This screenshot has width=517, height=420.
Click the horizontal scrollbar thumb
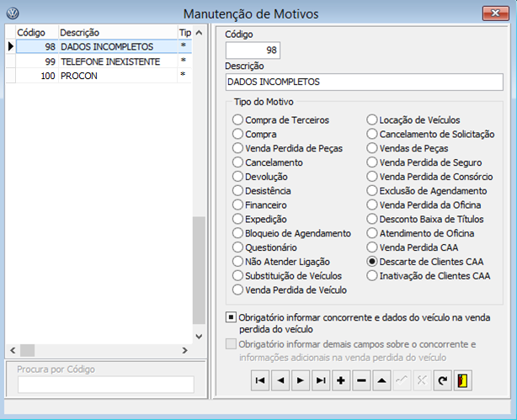point(28,350)
